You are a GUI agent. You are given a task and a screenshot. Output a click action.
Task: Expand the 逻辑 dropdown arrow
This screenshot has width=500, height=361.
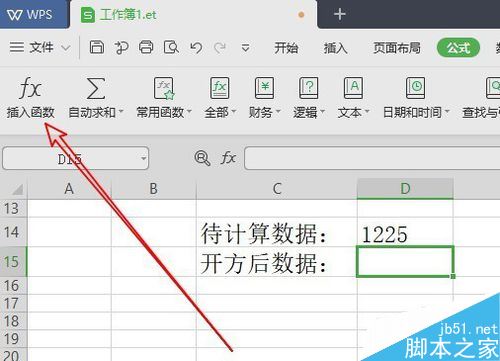click(322, 111)
